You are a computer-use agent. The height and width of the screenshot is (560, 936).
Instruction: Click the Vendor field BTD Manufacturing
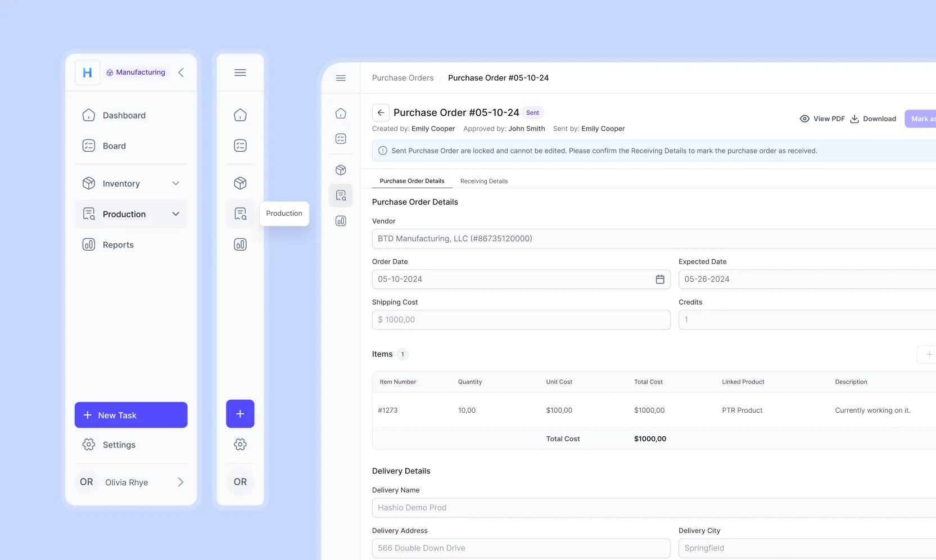[654, 238]
